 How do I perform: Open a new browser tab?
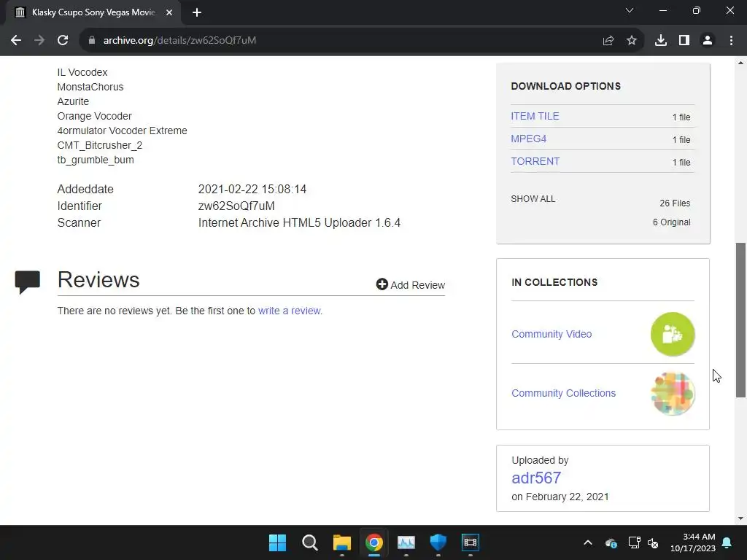[197, 12]
